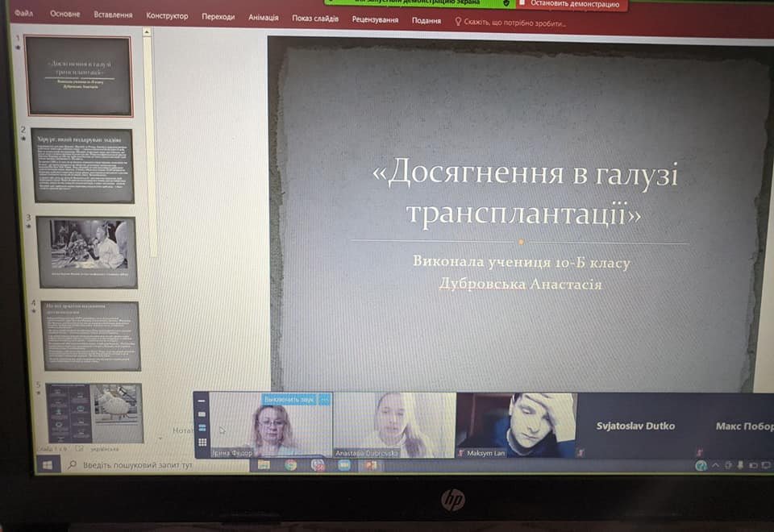The height and width of the screenshot is (532, 774).
Task: Open the Zoom app icon in the taskbar
Action: 344,465
